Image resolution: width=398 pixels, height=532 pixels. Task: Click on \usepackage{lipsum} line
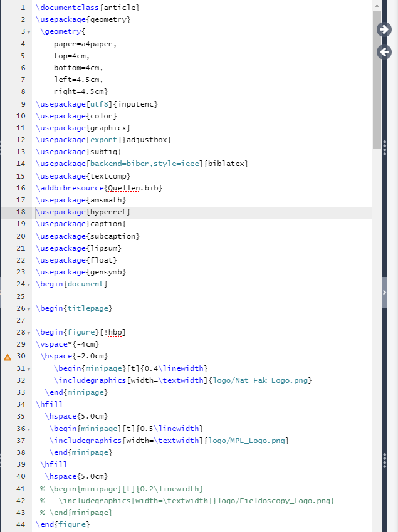[78, 248]
